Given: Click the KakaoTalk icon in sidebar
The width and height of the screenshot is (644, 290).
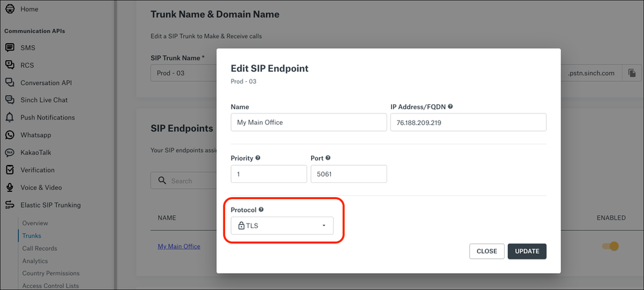Looking at the screenshot, I should point(10,153).
